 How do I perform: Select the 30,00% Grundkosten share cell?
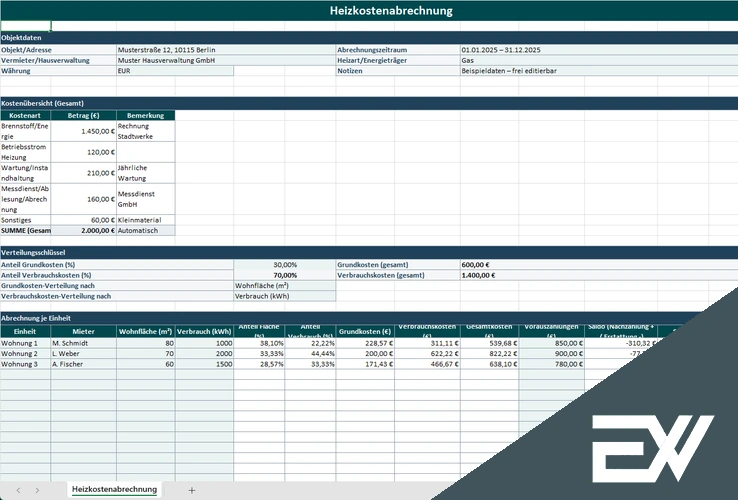[x=285, y=265]
